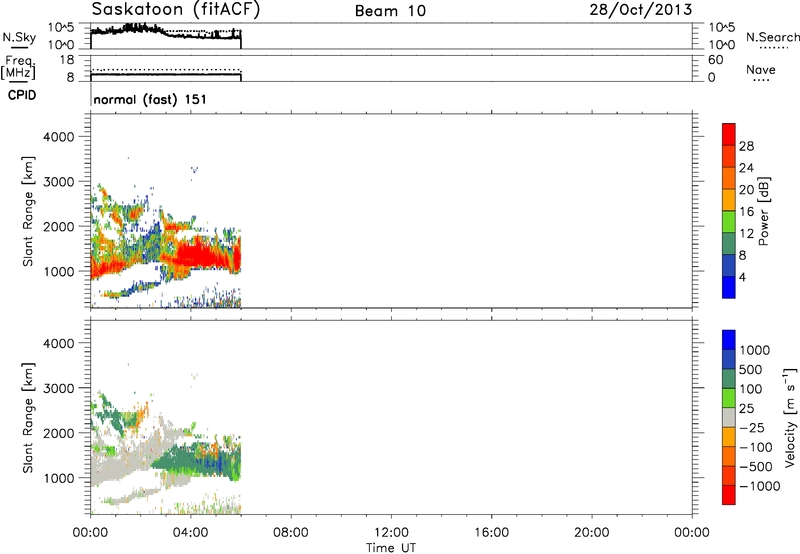
Task: Click the 4 tick on power colorbar
Action: tap(742, 277)
